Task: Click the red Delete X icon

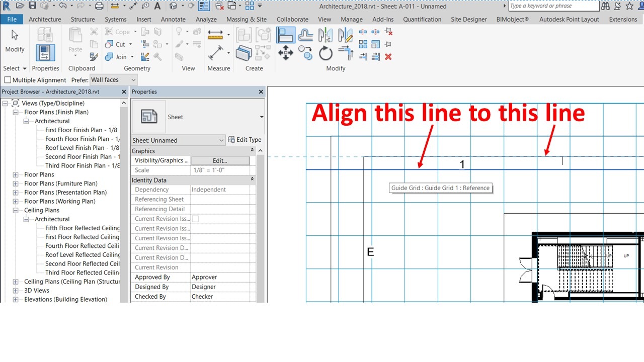Action: pyautogui.click(x=388, y=57)
